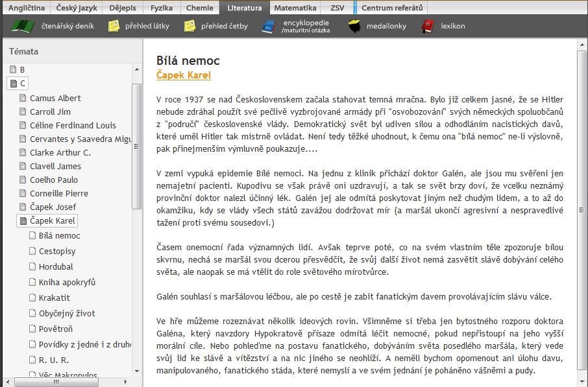The image size is (588, 387).
Task: Select Hordubal in the topics tree
Action: pos(56,266)
